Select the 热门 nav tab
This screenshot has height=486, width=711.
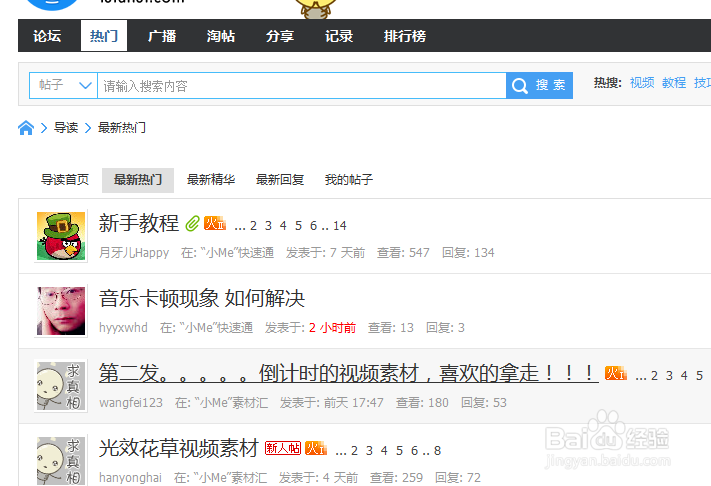point(104,36)
